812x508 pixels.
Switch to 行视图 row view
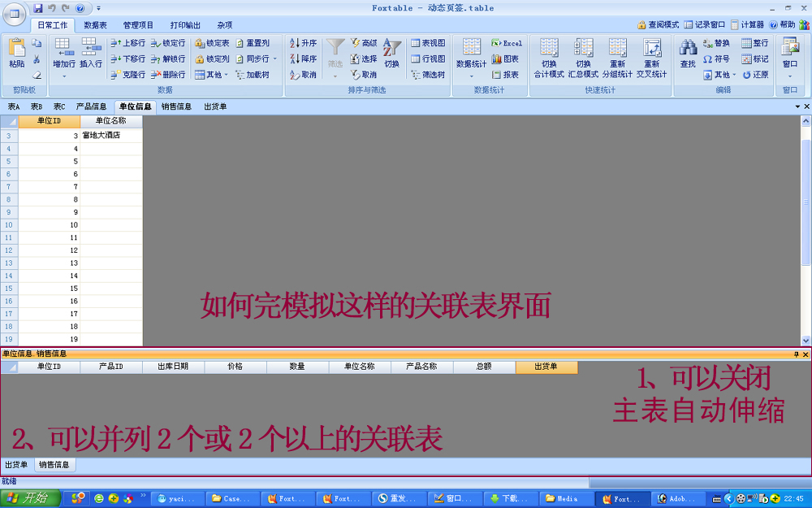pos(428,59)
